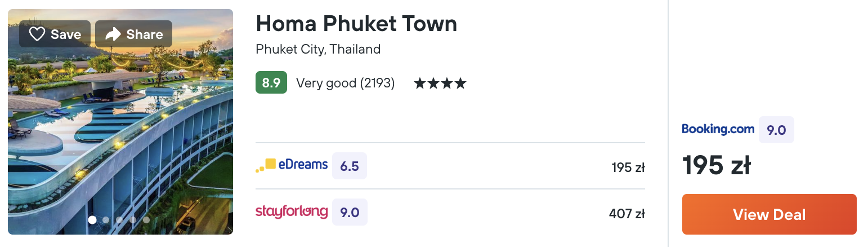
Task: Click the four-star rating icons
Action: click(440, 83)
